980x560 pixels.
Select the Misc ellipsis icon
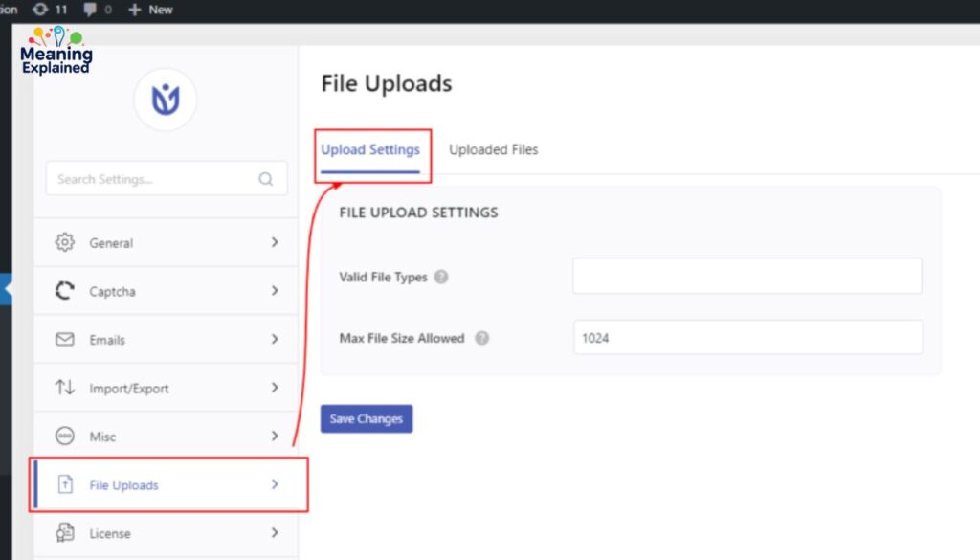tap(64, 437)
